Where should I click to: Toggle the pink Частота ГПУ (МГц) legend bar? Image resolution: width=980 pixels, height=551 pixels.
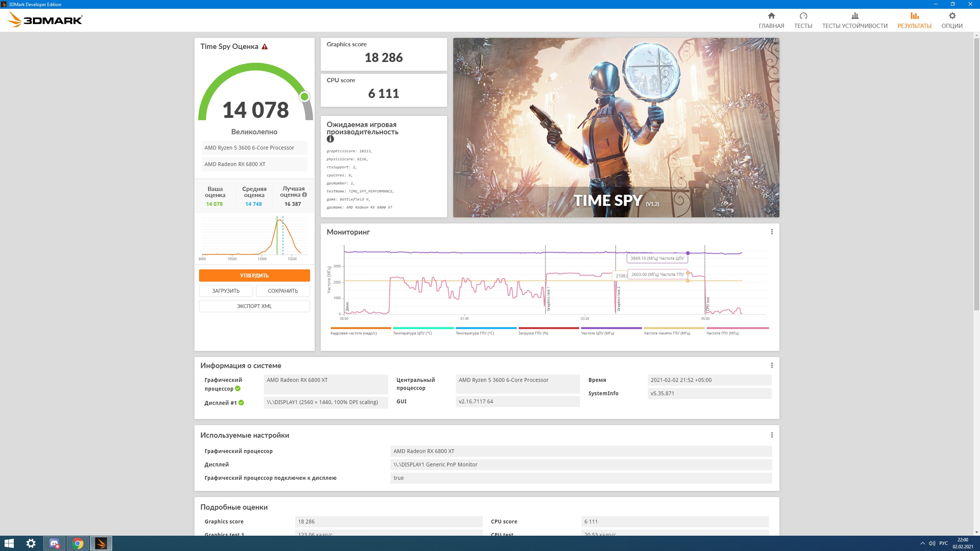pos(737,328)
